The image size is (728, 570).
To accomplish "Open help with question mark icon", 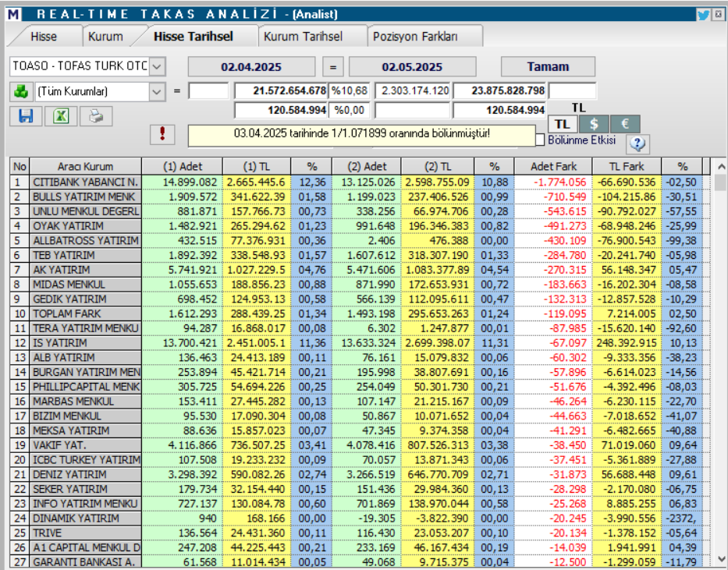I will [x=637, y=144].
